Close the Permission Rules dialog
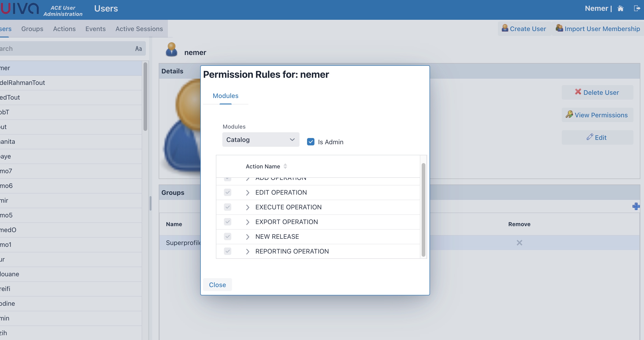644x340 pixels. point(217,285)
